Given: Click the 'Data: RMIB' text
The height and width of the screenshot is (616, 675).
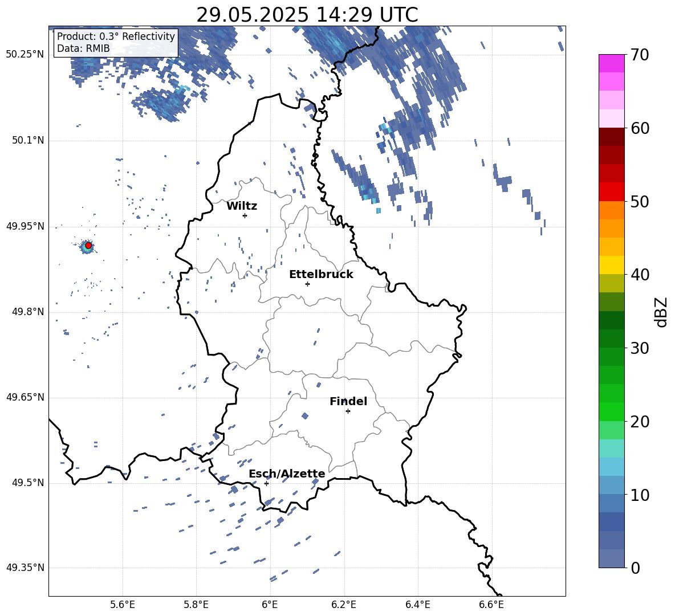Looking at the screenshot, I should point(83,48).
